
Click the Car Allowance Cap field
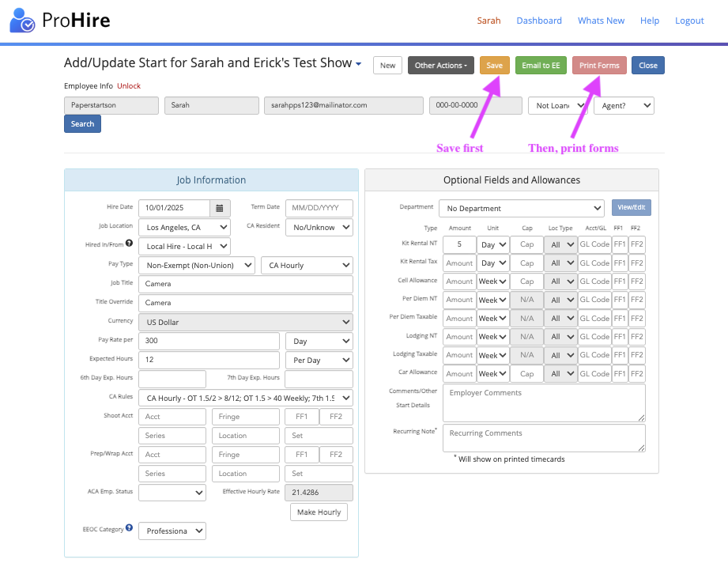527,373
